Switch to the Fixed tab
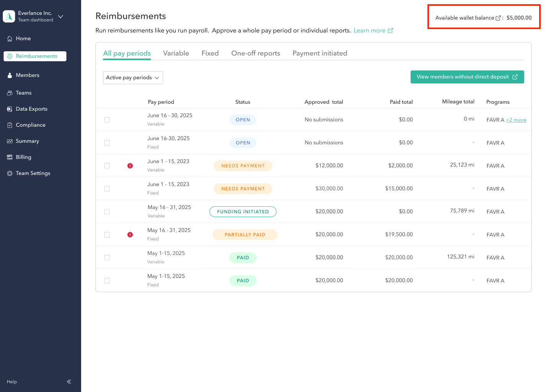 210,53
